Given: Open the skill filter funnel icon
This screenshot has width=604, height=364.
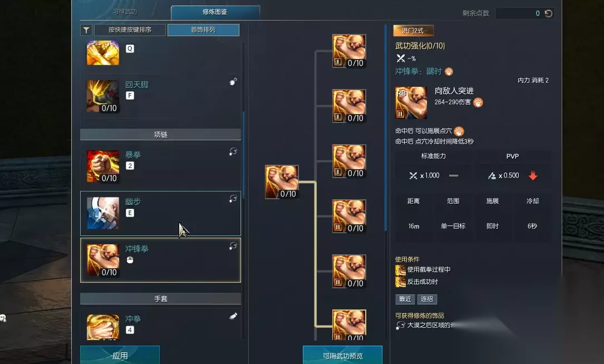Looking at the screenshot, I should pyautogui.click(x=86, y=30).
